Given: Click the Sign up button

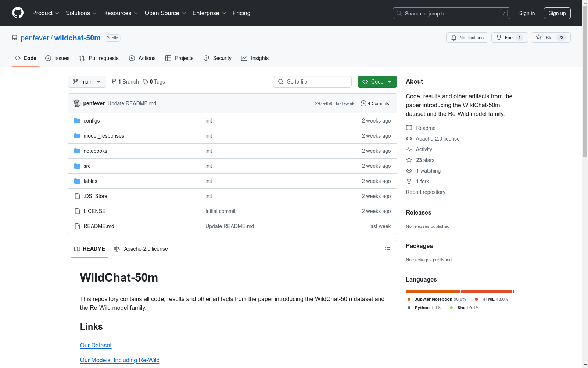Looking at the screenshot, I should click(x=557, y=13).
